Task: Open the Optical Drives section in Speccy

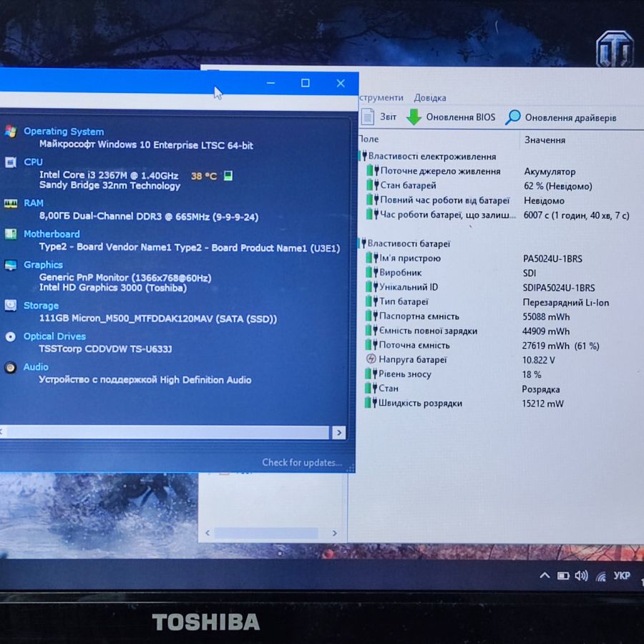Action: coord(54,336)
